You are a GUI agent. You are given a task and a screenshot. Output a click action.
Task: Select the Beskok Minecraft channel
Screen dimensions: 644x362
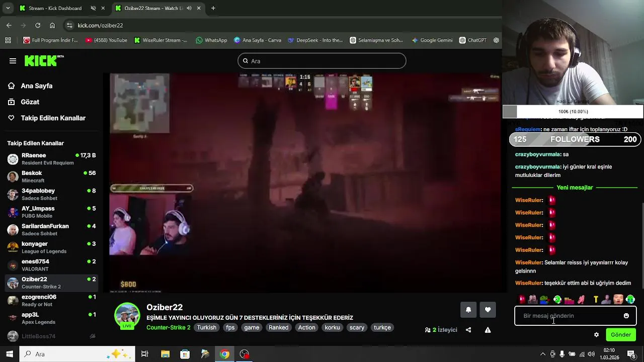(x=52, y=176)
